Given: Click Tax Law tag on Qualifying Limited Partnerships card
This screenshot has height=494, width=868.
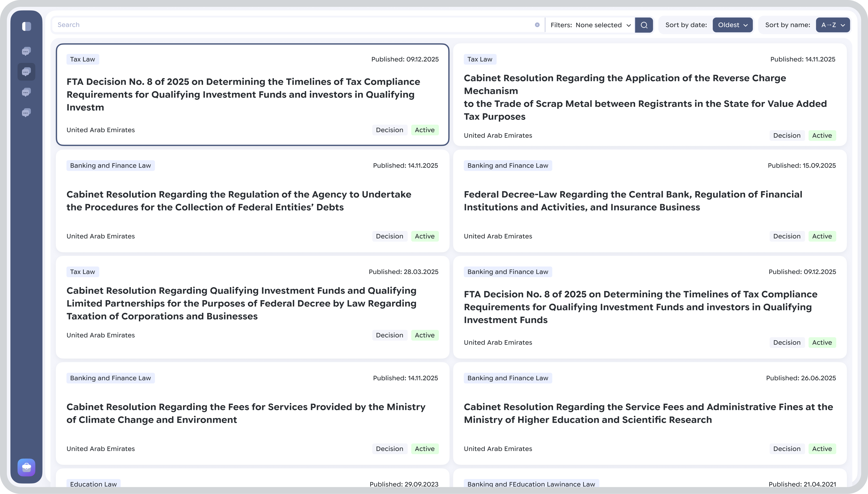Looking at the screenshot, I should click(82, 272).
